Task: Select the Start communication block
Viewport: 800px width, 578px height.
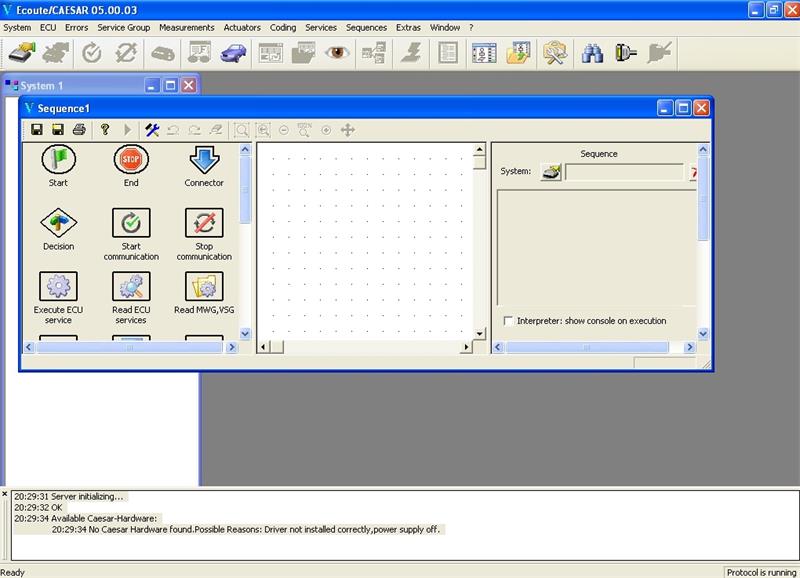Action: point(131,223)
